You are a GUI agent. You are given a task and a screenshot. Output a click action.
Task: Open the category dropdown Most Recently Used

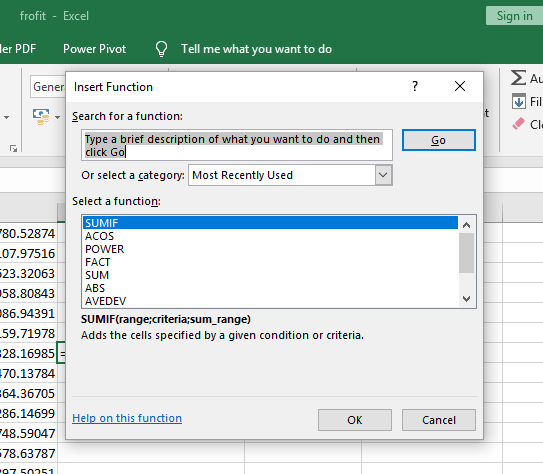[290, 175]
